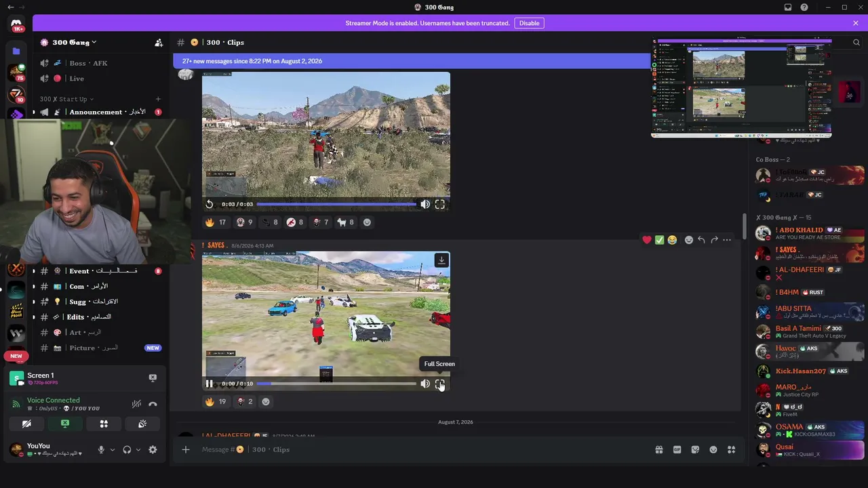Click search icon in channel header
The width and height of the screenshot is (868, 488).
click(856, 43)
